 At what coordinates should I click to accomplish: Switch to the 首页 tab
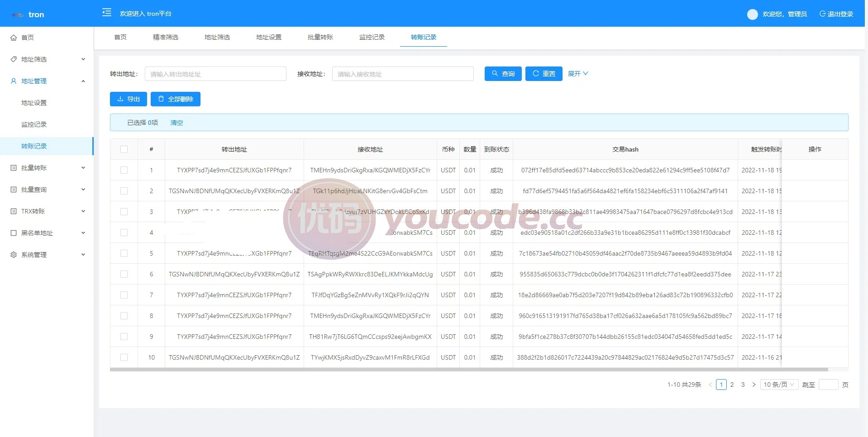120,37
